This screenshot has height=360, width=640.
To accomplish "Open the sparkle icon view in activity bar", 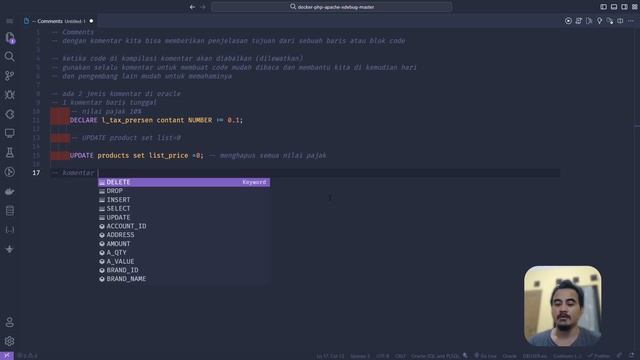I will point(10,249).
